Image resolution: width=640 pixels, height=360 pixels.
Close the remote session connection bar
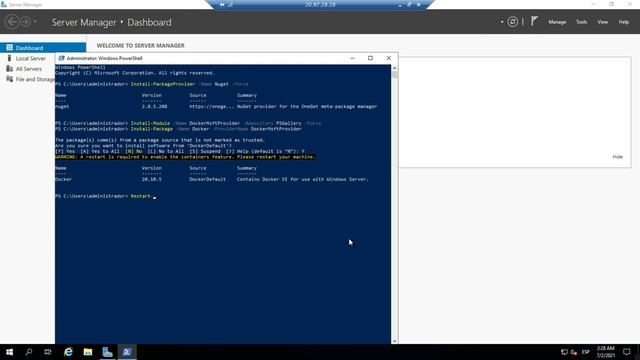point(418,4)
